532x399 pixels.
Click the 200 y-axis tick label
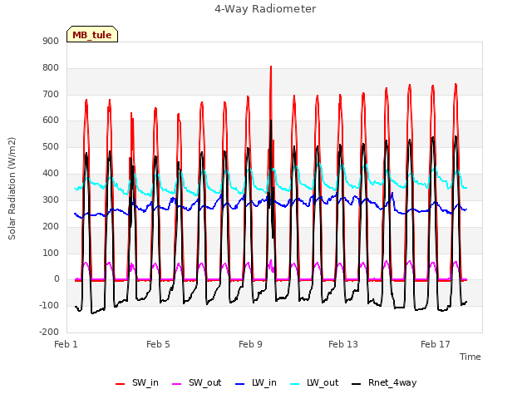(x=51, y=226)
